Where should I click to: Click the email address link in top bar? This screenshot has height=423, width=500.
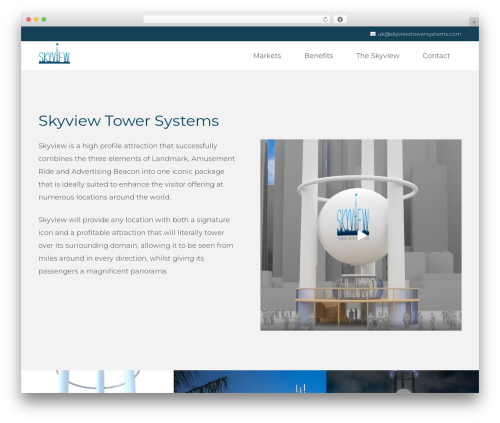click(419, 34)
